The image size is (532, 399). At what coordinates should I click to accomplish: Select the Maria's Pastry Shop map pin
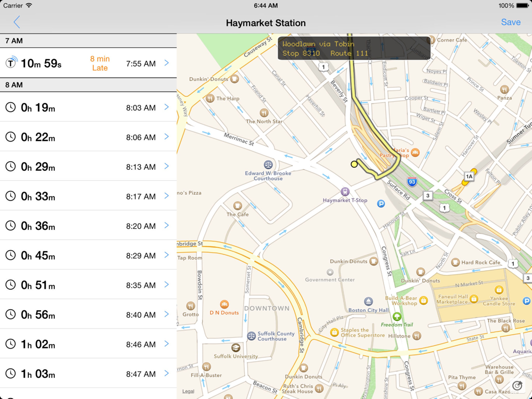(415, 153)
